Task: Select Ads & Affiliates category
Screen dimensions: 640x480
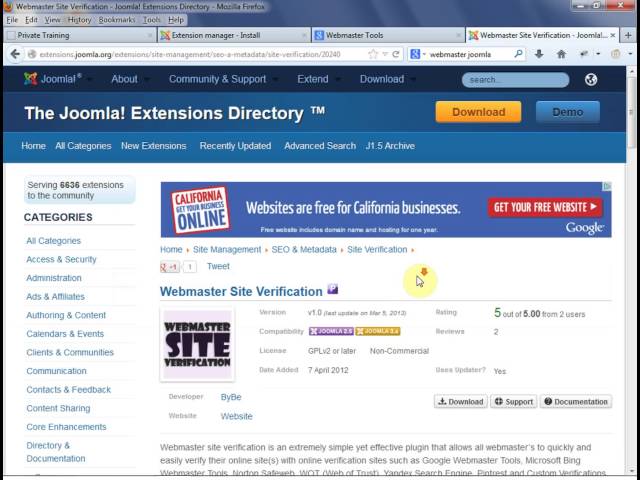Action: 56,297
